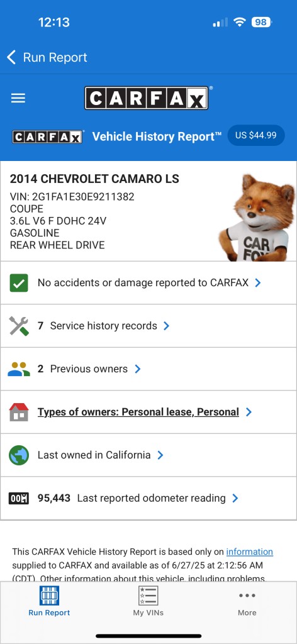Expand Previous owners chevron
This screenshot has width=297, height=644.
(x=138, y=369)
